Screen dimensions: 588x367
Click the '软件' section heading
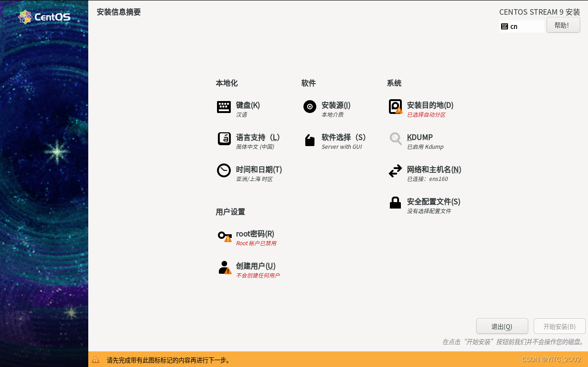coord(308,83)
